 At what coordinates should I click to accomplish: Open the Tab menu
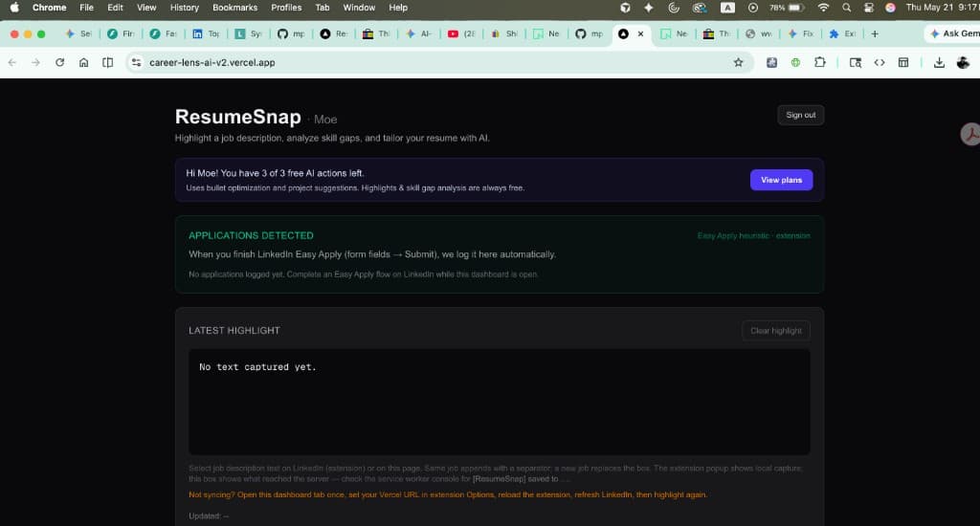(x=322, y=8)
